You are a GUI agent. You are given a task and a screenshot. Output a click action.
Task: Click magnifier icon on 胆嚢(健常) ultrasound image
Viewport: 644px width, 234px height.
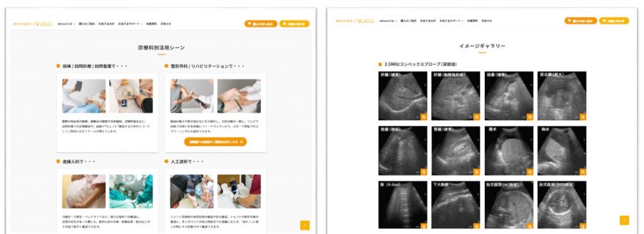tap(530, 117)
